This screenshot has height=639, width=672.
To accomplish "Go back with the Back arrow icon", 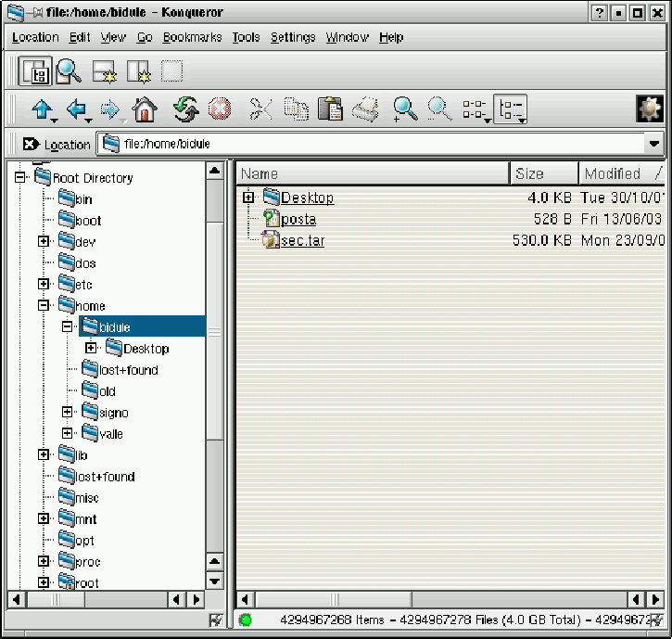I will tap(77, 109).
